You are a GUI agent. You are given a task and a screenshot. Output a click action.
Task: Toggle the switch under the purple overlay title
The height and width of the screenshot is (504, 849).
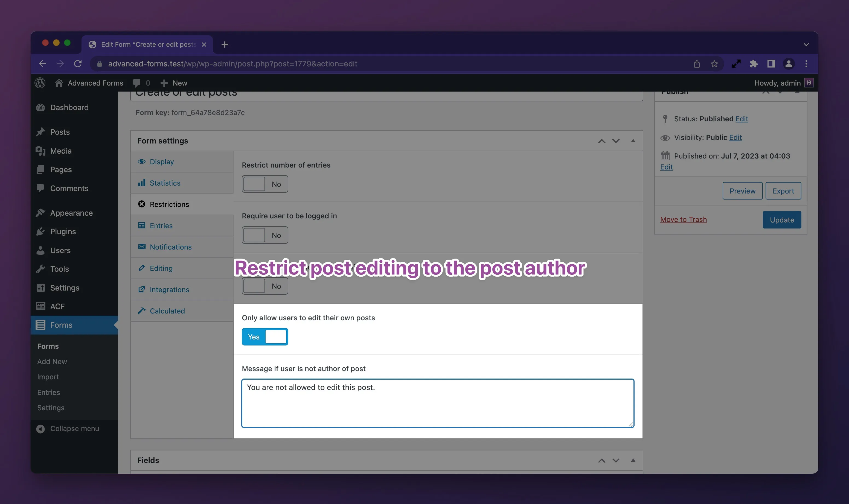click(x=265, y=286)
